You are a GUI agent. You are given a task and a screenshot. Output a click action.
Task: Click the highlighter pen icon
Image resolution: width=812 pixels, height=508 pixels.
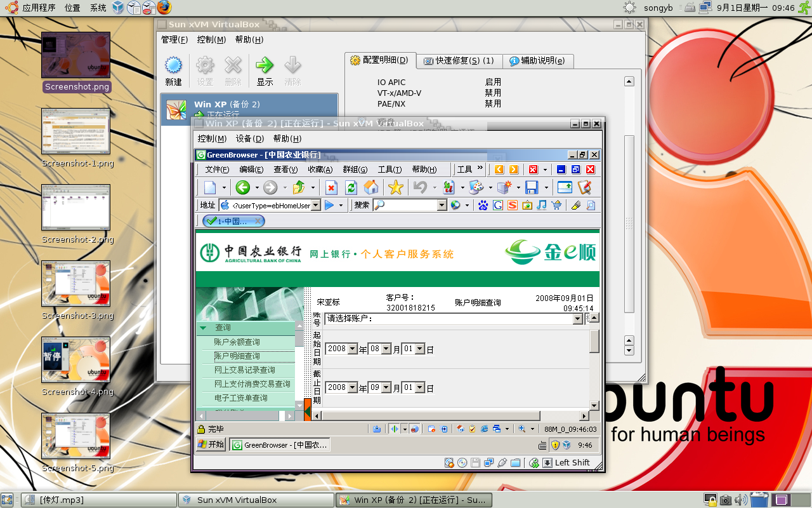[x=576, y=205]
